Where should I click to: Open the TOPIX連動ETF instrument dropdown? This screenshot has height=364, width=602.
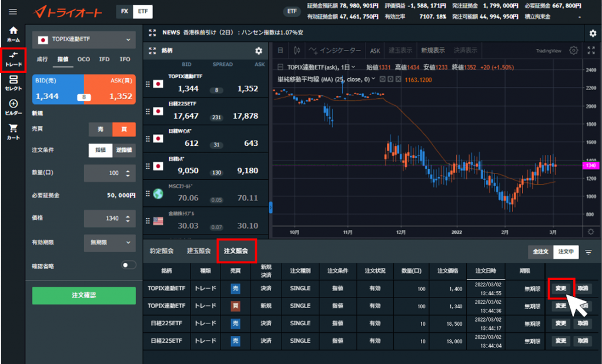(83, 39)
